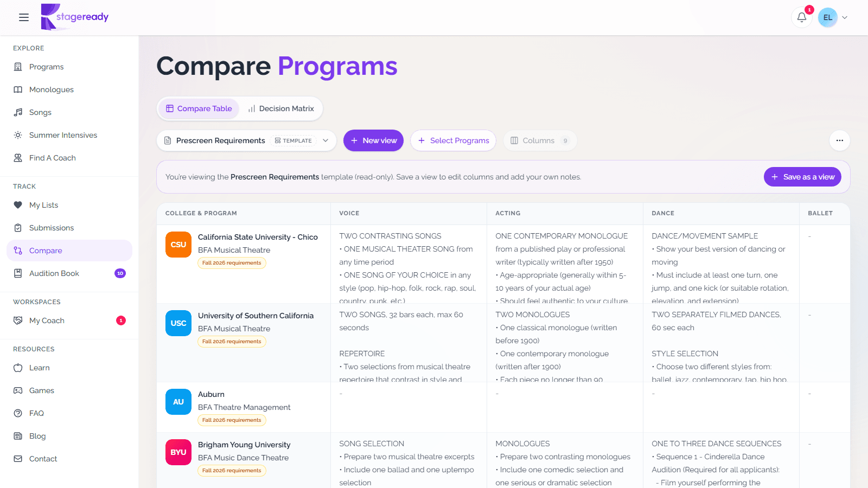Click the Programs building icon
Viewport: 868px width, 488px height.
pyautogui.click(x=18, y=67)
